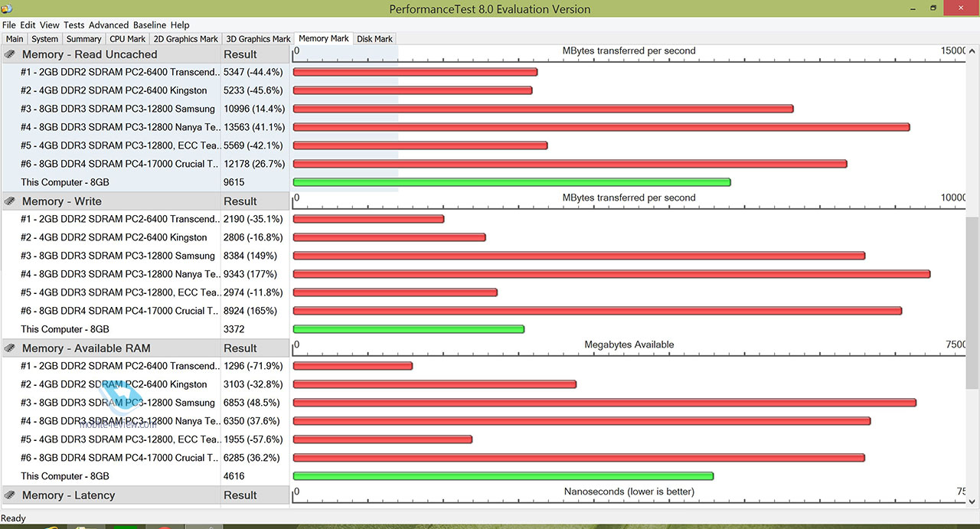Image resolution: width=980 pixels, height=529 pixels.
Task: Click the green This Computer bar in Available RAM
Action: (503, 476)
